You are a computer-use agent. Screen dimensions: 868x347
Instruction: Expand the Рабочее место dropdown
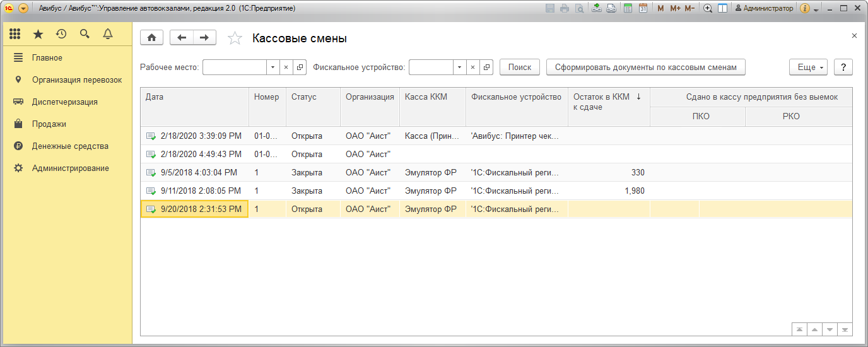(x=273, y=67)
